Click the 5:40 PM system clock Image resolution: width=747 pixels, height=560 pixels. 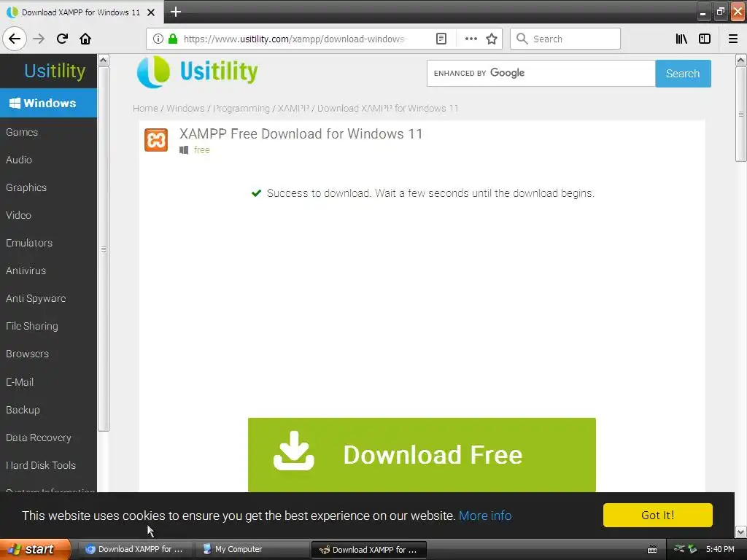coord(720,549)
